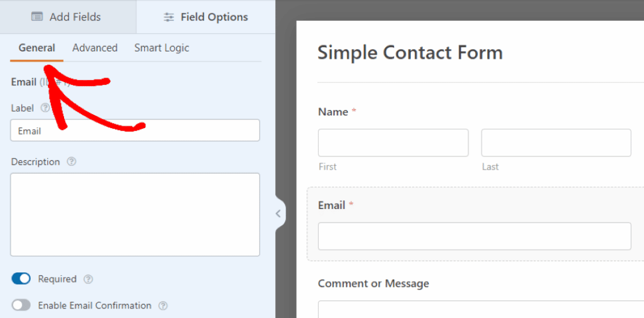
Task: Click the Description help question icon
Action: [72, 162]
